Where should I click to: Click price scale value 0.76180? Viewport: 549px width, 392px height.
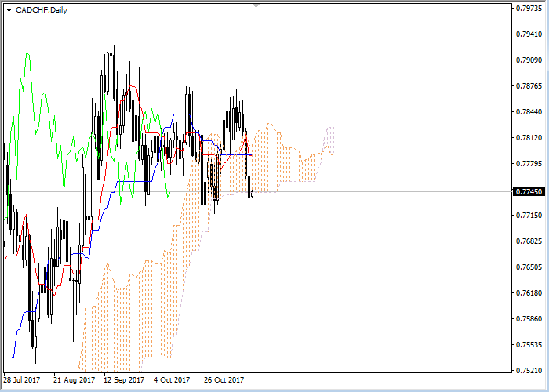pyautogui.click(x=529, y=292)
